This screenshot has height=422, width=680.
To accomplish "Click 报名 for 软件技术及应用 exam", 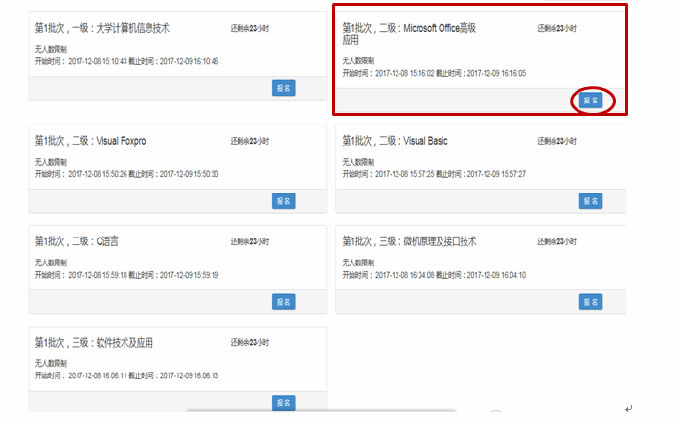I will coord(283,402).
